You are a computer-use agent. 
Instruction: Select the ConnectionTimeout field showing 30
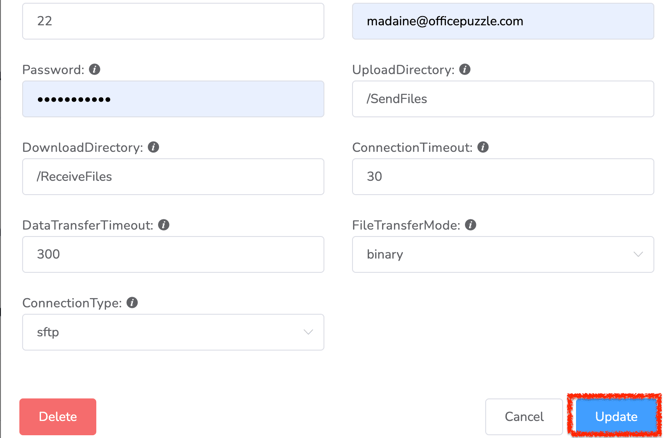(x=502, y=177)
